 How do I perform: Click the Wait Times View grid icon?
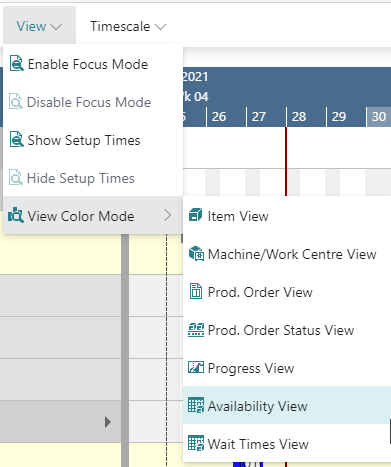196,443
